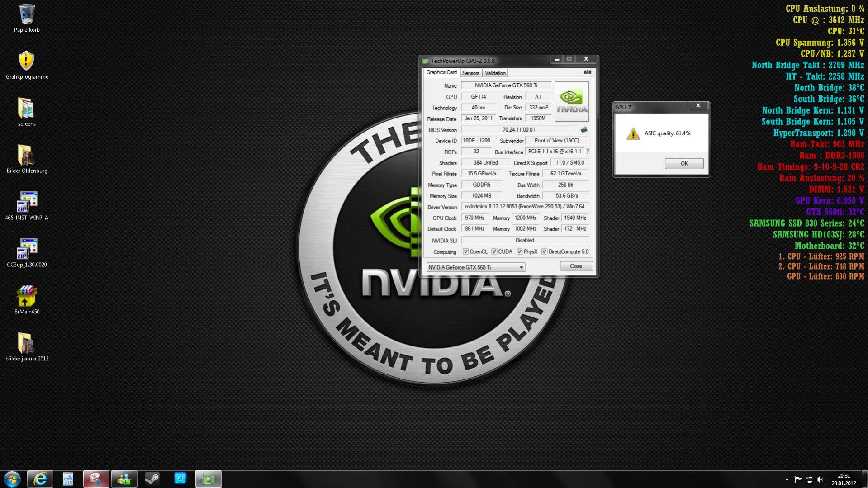Toggle the OpenCL checkbox
868x488 pixels.
465,251
